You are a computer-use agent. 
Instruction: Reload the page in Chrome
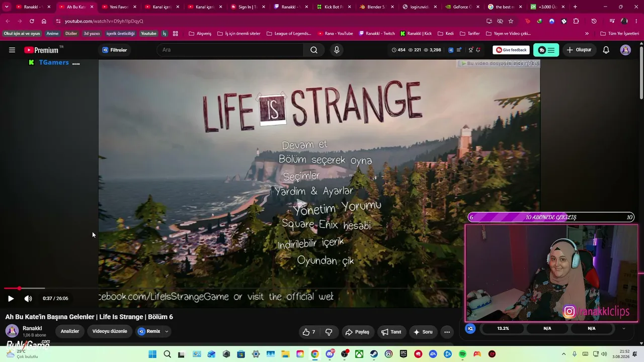tap(32, 21)
